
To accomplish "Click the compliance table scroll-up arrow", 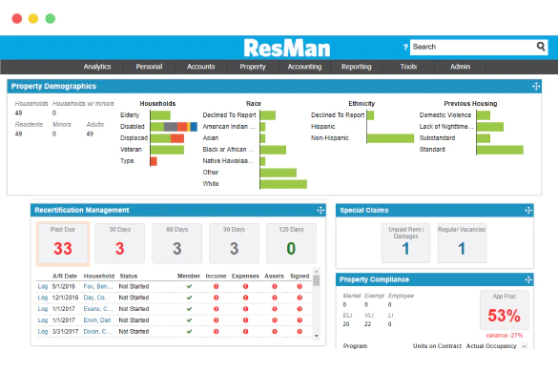I will pos(525,346).
